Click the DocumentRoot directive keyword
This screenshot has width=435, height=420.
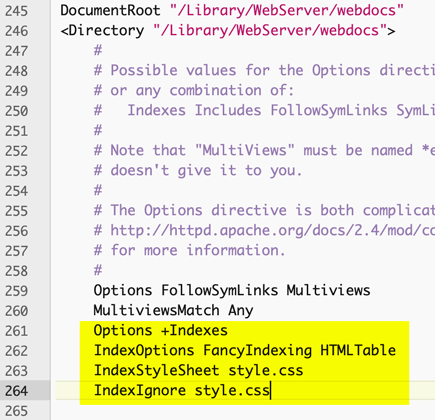coord(110,10)
